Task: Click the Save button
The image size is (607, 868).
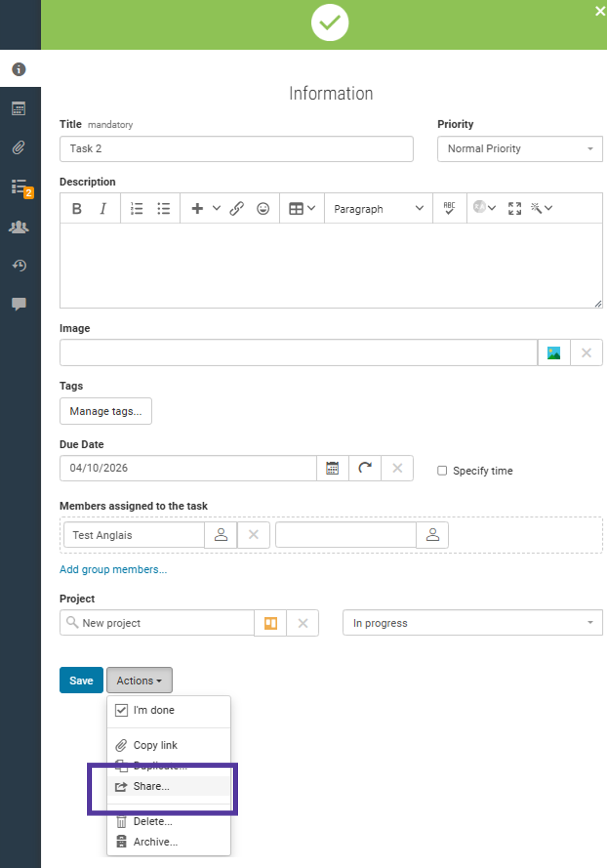Action: pyautogui.click(x=81, y=680)
